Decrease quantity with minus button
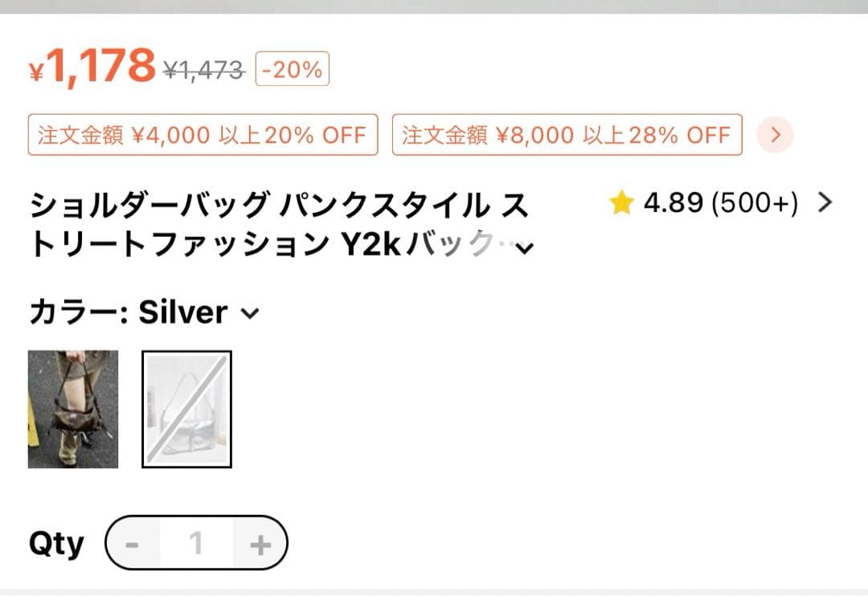 pos(132,544)
